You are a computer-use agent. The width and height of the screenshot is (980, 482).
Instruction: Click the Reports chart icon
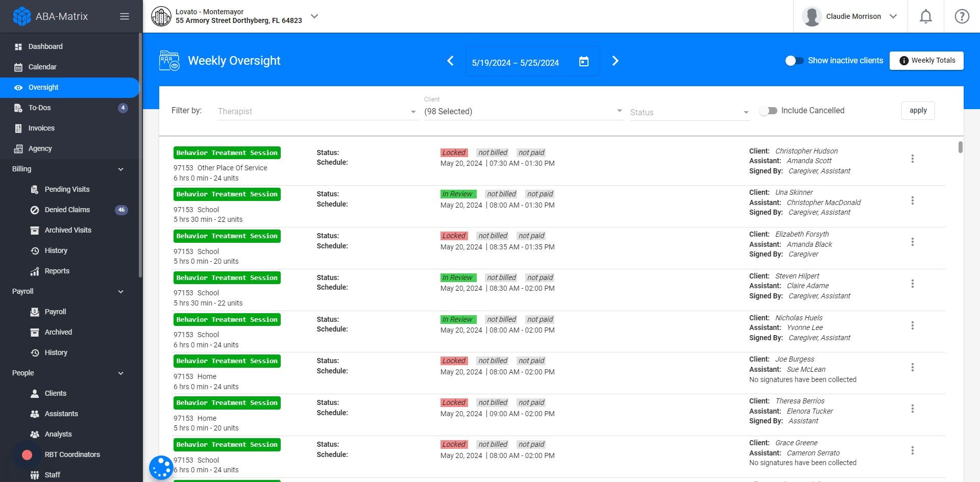35,271
